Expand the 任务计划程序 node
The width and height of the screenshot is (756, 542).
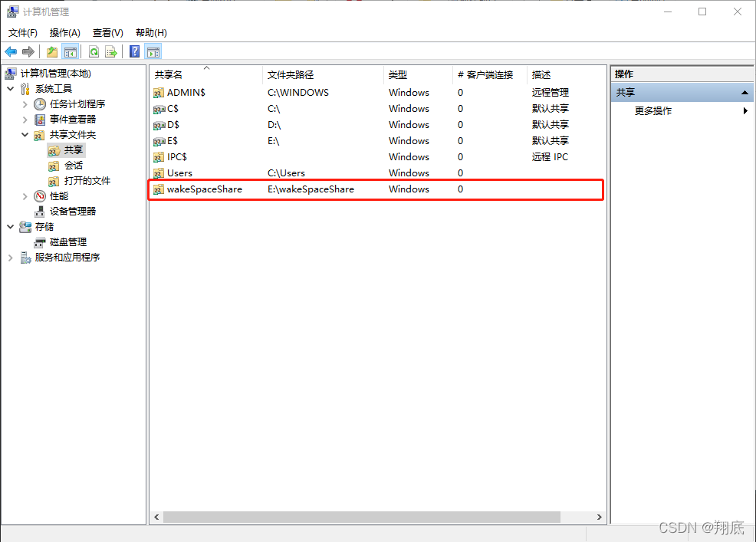tap(25, 104)
